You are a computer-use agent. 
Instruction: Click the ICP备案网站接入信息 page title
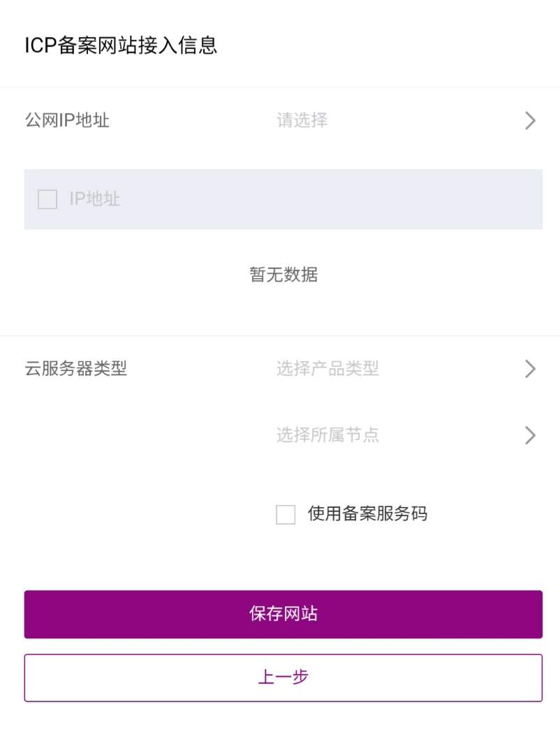121,45
